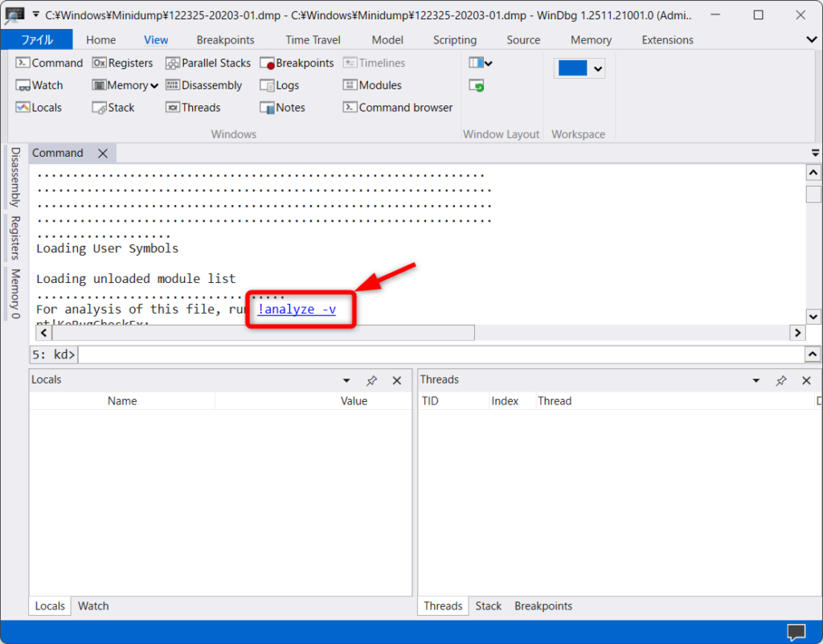
Task: Open the Registers window from ribbon
Action: coord(122,63)
